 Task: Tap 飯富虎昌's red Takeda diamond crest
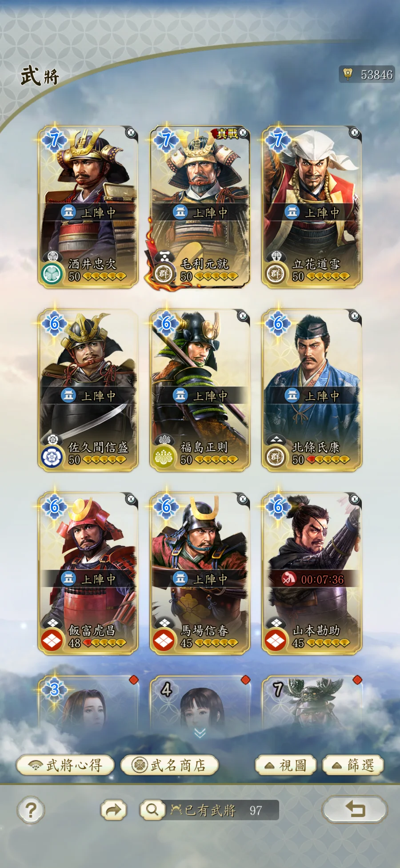point(52,641)
